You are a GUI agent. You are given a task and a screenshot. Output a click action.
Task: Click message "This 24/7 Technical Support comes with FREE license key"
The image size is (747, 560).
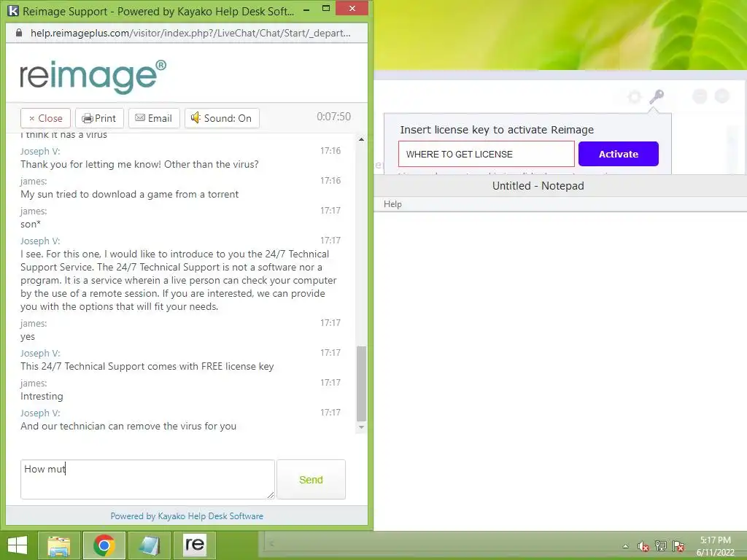pos(147,366)
